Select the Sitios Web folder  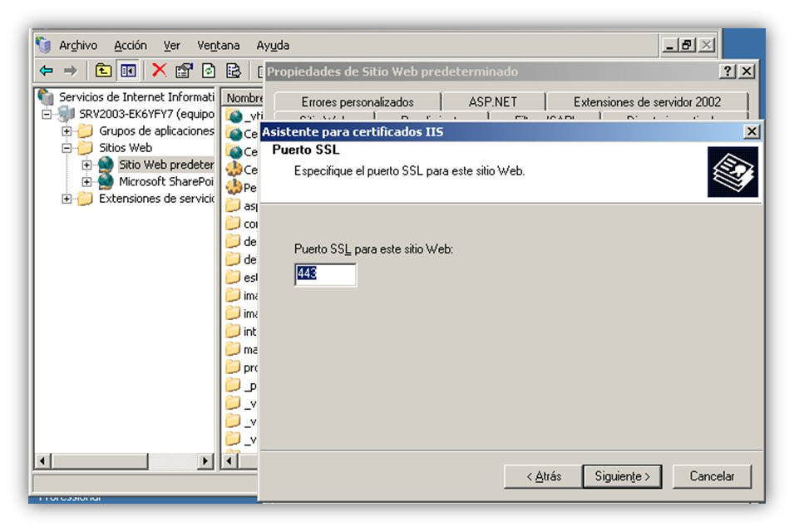(x=126, y=148)
